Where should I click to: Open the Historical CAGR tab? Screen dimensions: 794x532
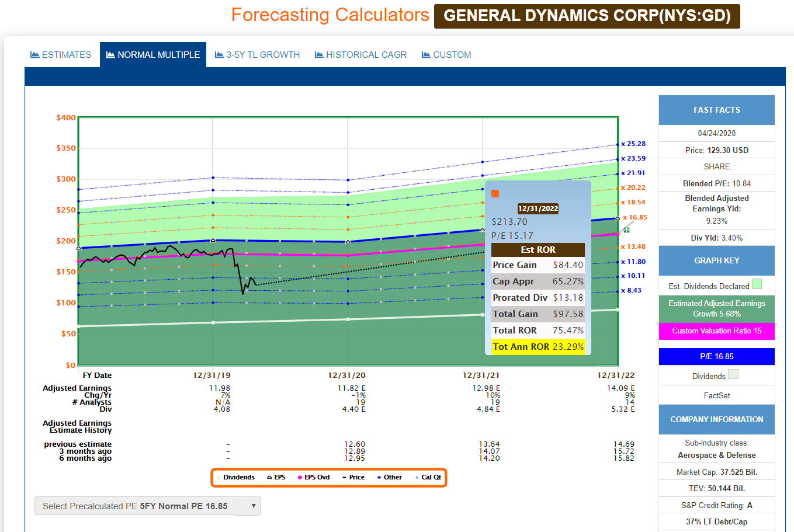point(360,55)
